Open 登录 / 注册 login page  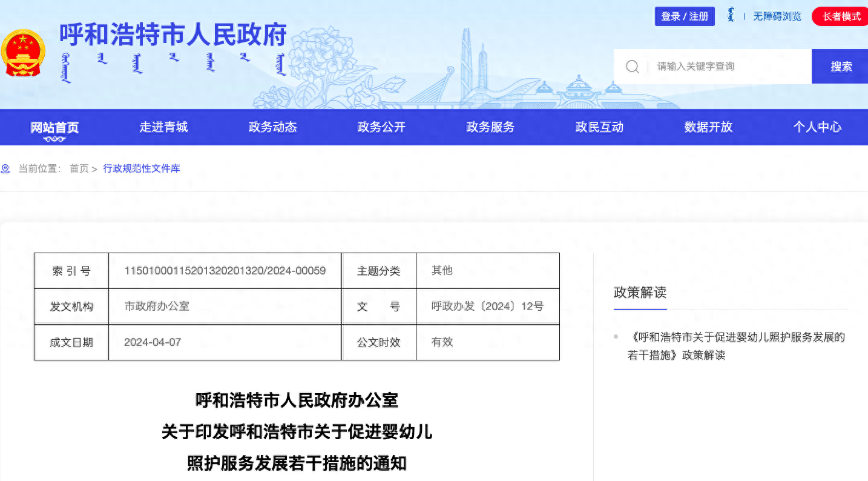pyautogui.click(x=685, y=16)
